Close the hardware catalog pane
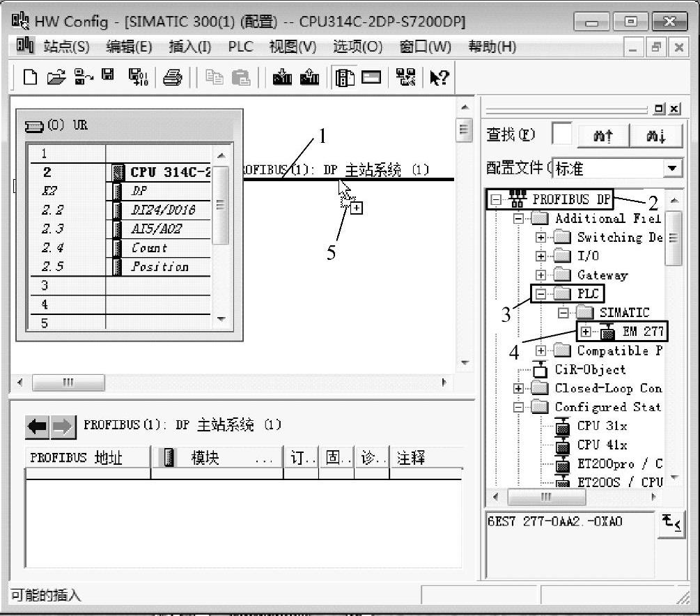700x616 pixels. (x=674, y=109)
